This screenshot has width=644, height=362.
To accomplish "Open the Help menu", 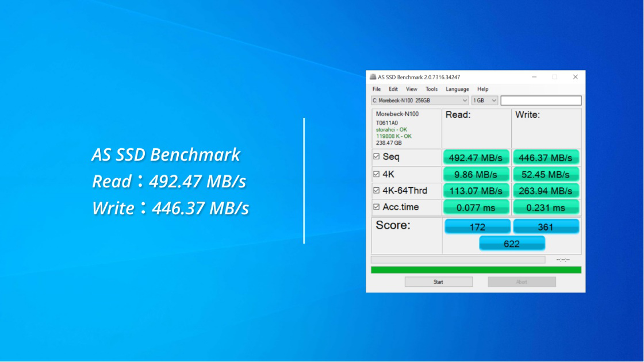I will point(482,89).
